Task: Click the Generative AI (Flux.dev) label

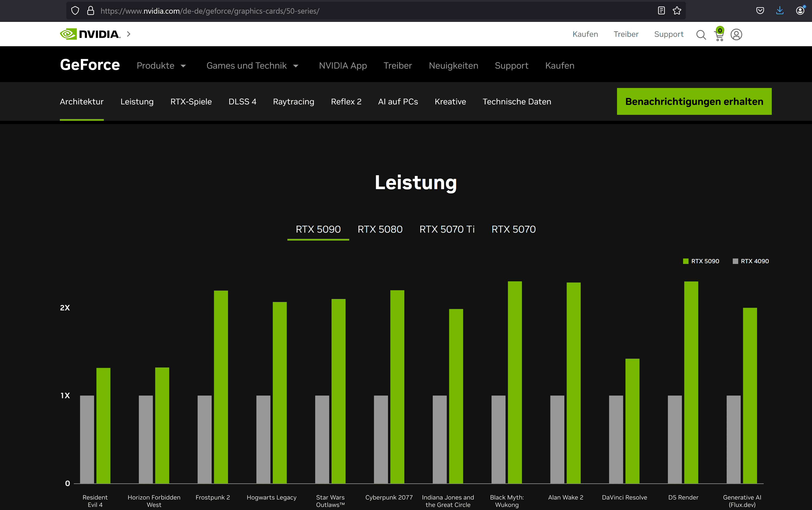Action: pyautogui.click(x=742, y=501)
